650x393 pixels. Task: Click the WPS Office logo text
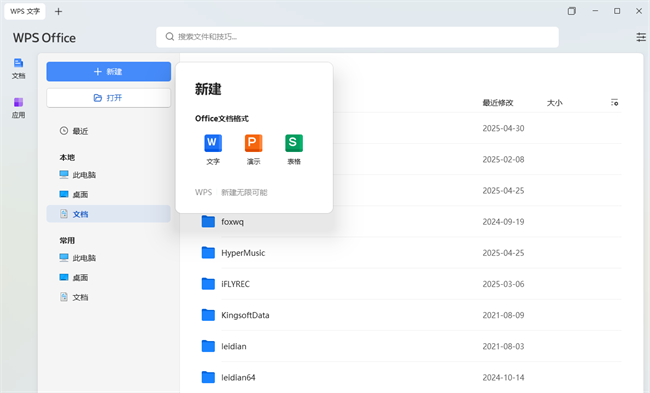[x=44, y=38]
